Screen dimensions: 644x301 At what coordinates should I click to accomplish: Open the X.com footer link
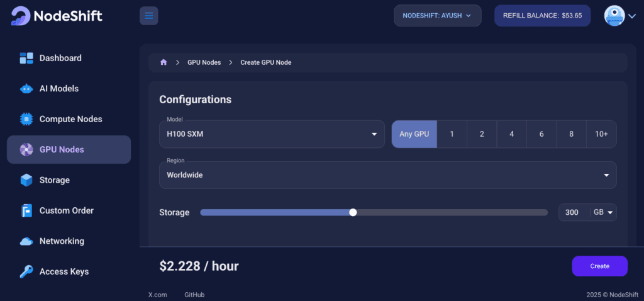click(x=158, y=295)
